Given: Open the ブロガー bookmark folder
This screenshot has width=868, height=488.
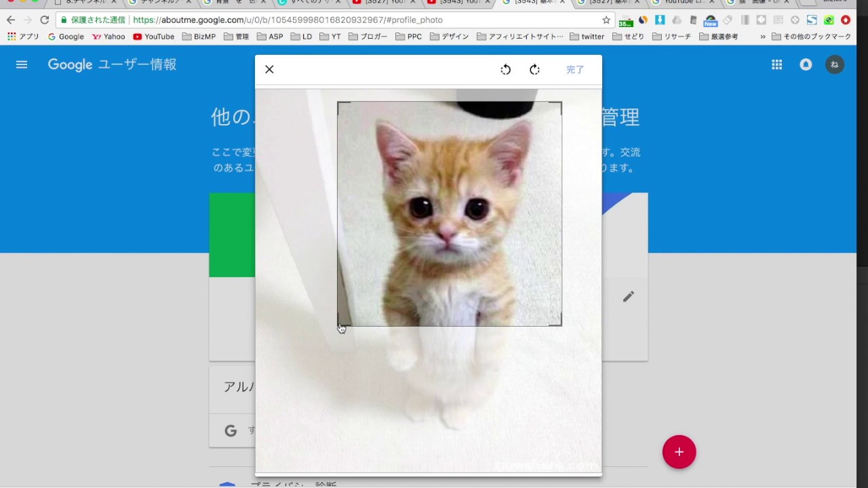Looking at the screenshot, I should click(368, 37).
